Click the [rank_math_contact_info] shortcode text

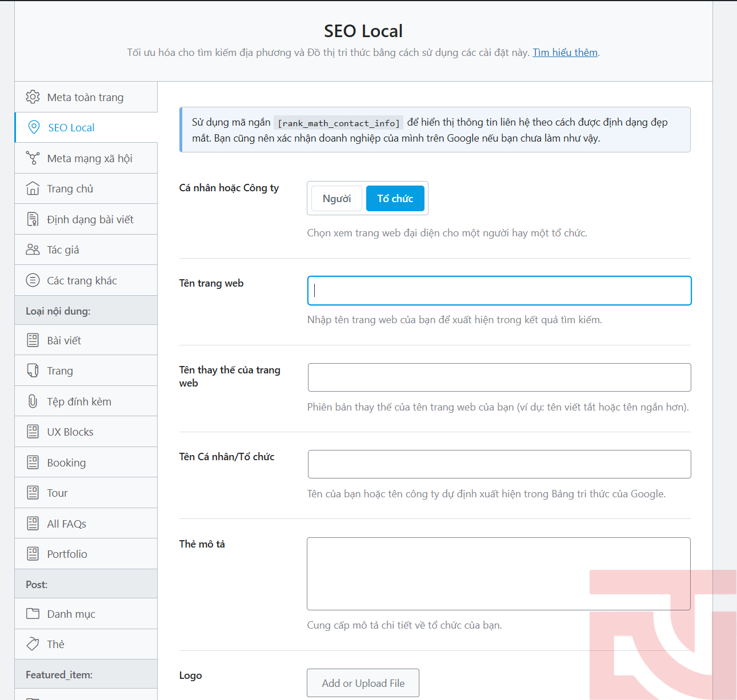[338, 123]
